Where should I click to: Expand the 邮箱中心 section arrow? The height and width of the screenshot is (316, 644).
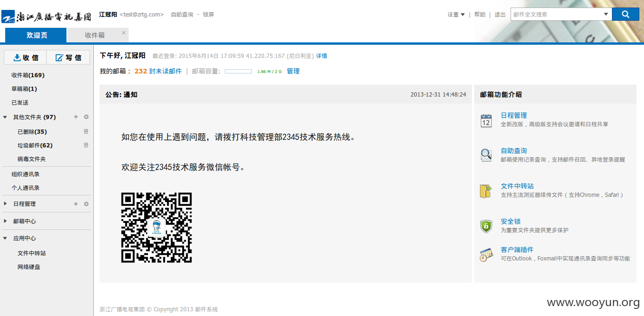[x=5, y=221]
